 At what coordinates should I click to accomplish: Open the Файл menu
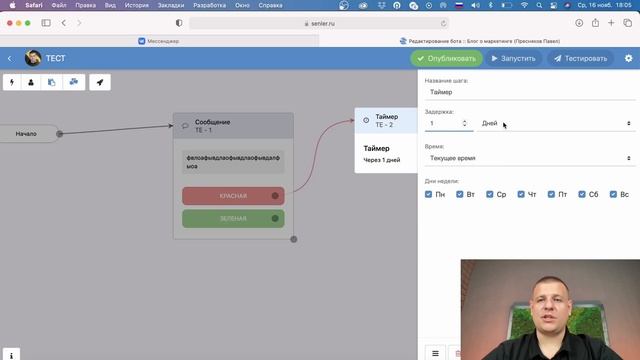[59, 5]
